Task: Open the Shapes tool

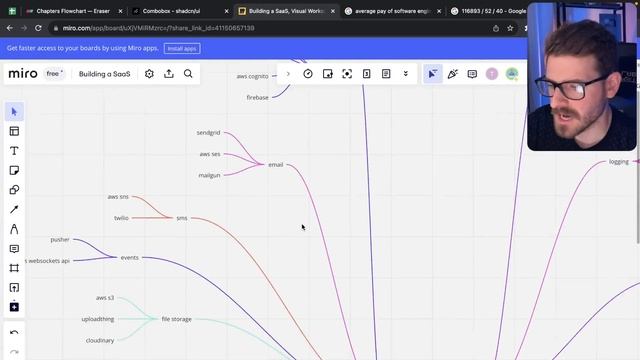Action: [14, 190]
